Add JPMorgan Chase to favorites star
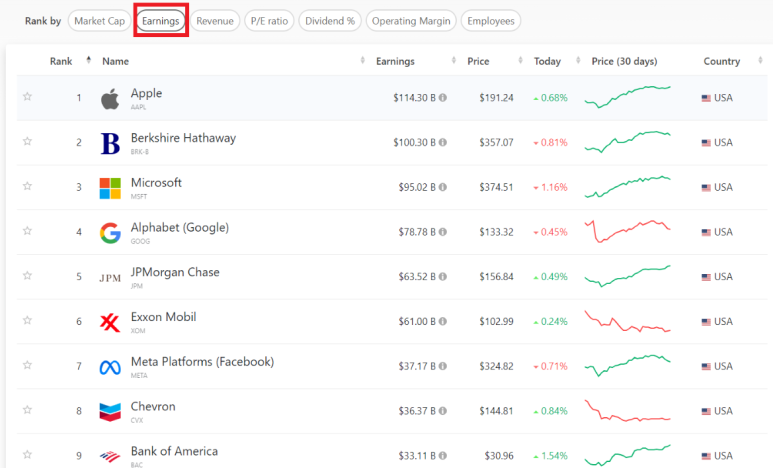 [x=28, y=276]
